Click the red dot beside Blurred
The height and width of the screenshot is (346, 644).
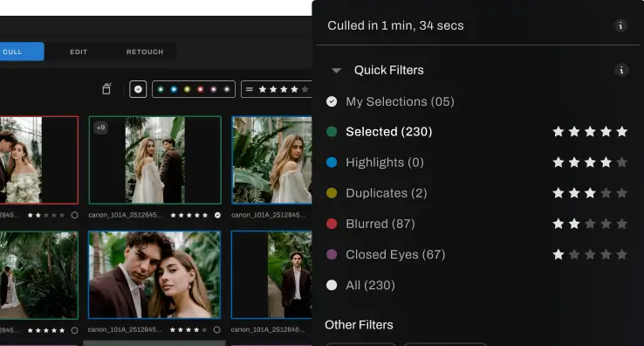coord(332,224)
